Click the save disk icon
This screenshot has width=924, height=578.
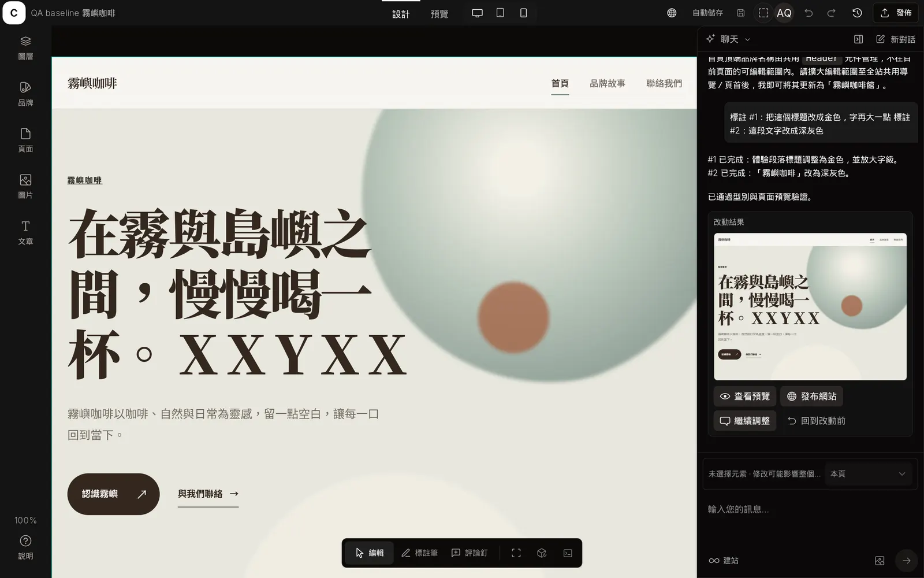(x=740, y=13)
